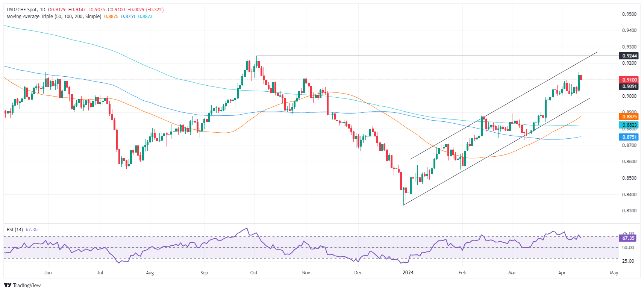Image resolution: width=644 pixels, height=292 pixels.
Task: Click the black 0.9244 price label
Action: tap(629, 56)
